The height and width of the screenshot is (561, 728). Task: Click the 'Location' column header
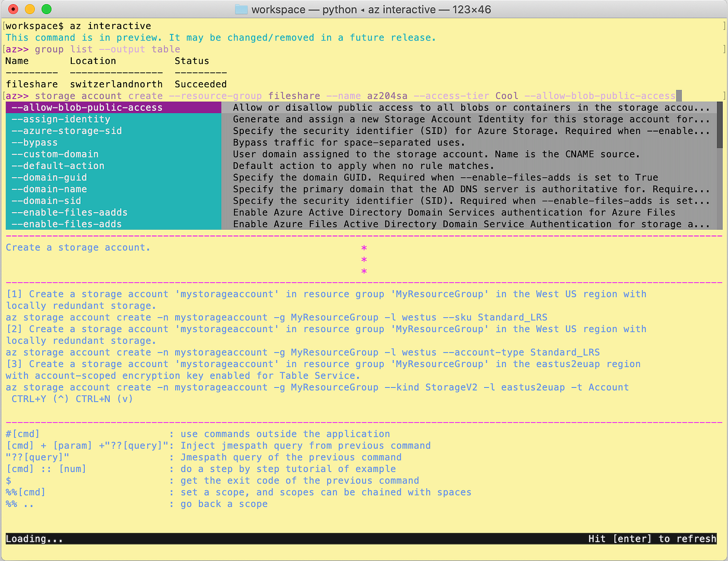[x=93, y=61]
